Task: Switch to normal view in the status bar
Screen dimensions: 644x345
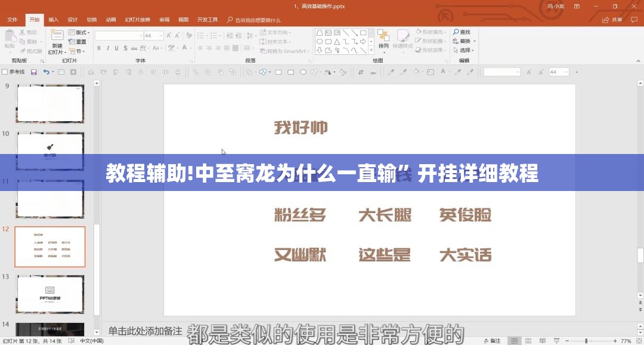Action: coord(513,341)
